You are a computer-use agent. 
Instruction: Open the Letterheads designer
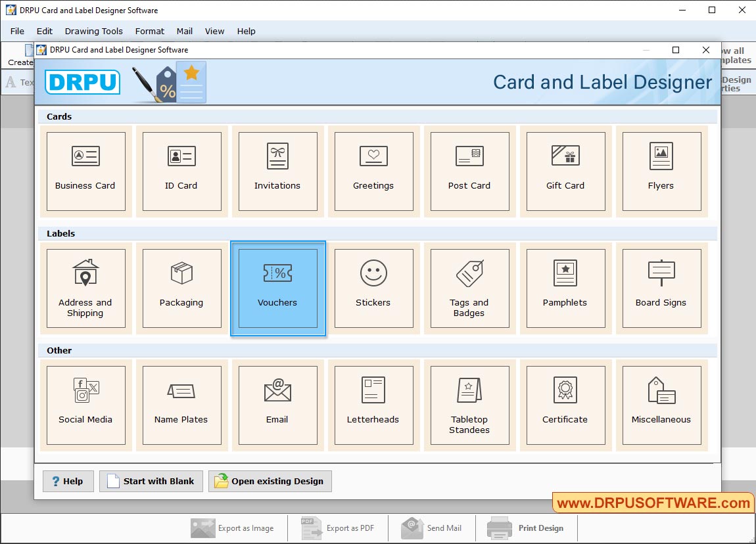[x=373, y=405]
